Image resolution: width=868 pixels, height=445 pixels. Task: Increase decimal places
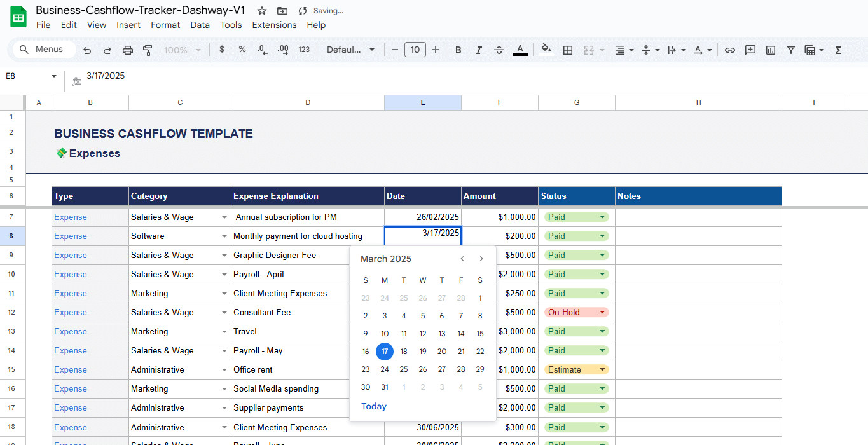click(283, 50)
